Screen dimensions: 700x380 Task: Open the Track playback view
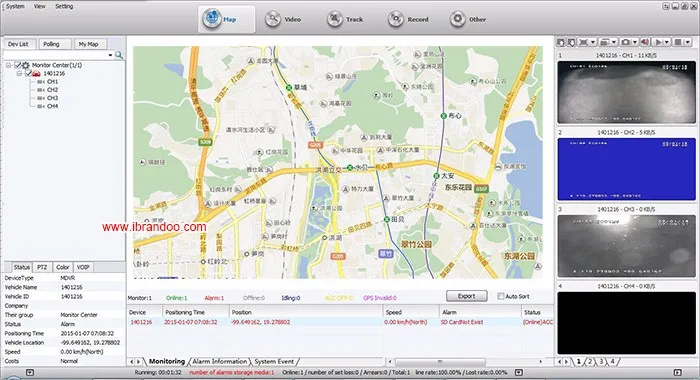(345, 19)
